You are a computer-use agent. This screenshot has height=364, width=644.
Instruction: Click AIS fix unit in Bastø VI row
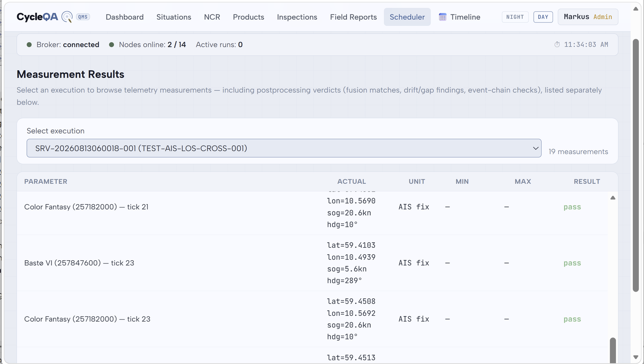click(x=414, y=263)
